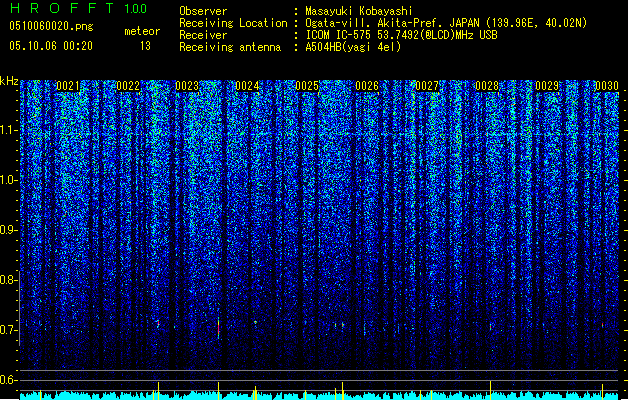Click the 0030 minute marker

pyautogui.click(x=607, y=86)
